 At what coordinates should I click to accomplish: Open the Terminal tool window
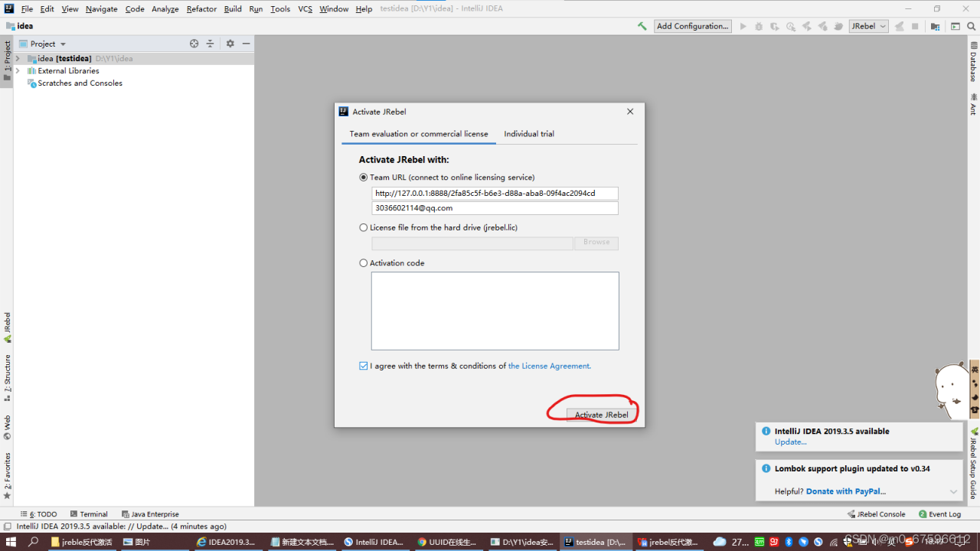(89, 514)
